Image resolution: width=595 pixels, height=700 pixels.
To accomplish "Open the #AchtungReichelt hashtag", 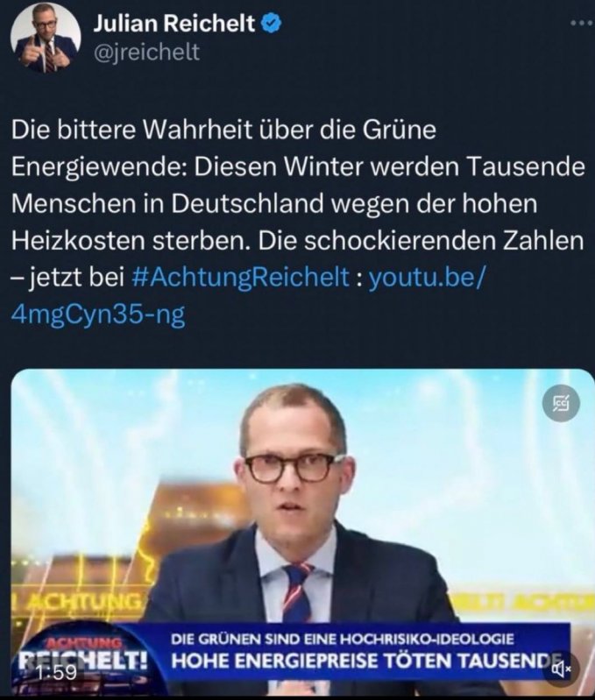I will tap(241, 277).
